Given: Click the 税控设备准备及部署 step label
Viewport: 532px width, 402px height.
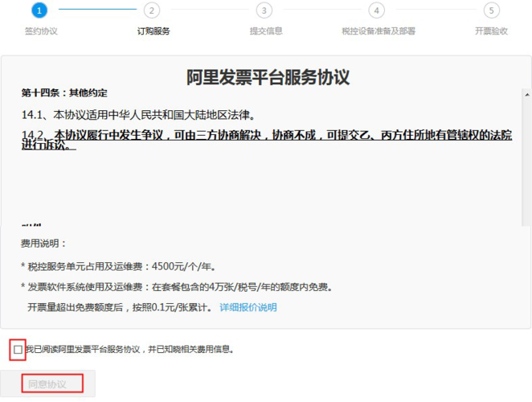Looking at the screenshot, I should [378, 31].
